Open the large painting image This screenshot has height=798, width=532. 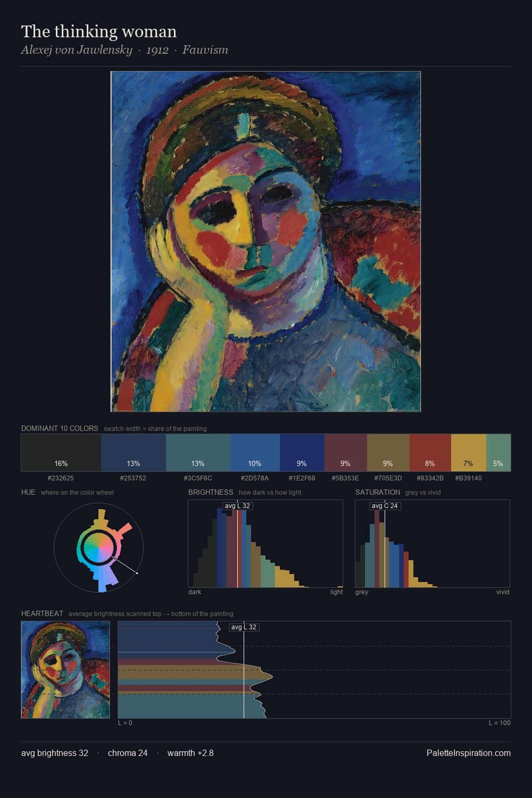[x=266, y=242]
